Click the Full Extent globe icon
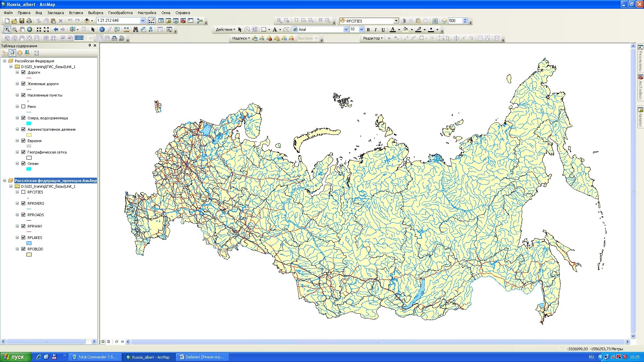Screen dimensions: 644x362 coord(30,29)
